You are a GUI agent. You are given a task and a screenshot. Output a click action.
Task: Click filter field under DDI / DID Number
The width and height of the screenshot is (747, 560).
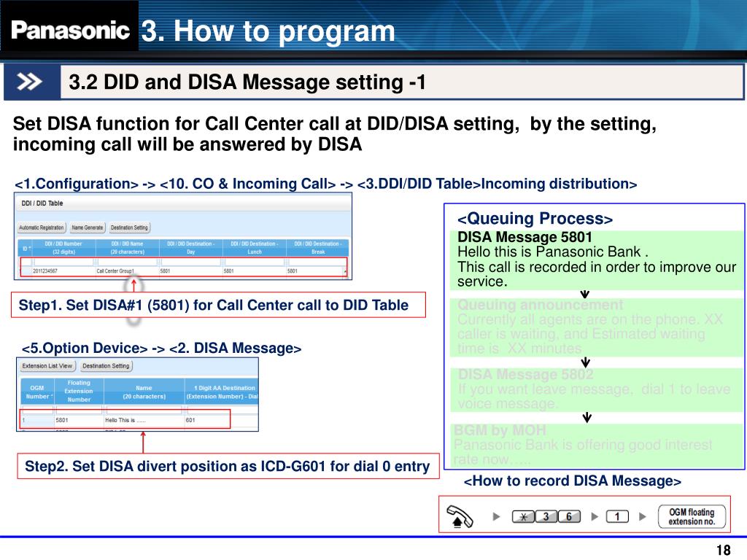[x=63, y=262]
